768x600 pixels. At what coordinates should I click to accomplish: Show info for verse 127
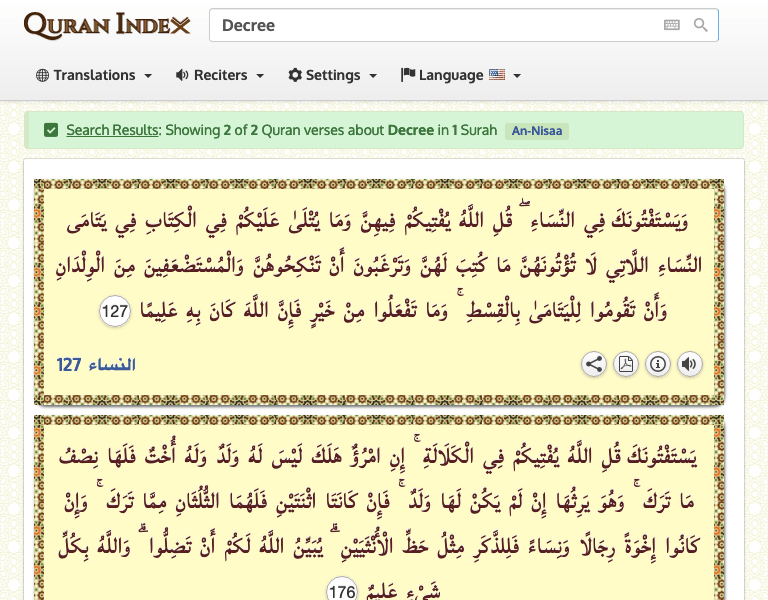pos(657,364)
